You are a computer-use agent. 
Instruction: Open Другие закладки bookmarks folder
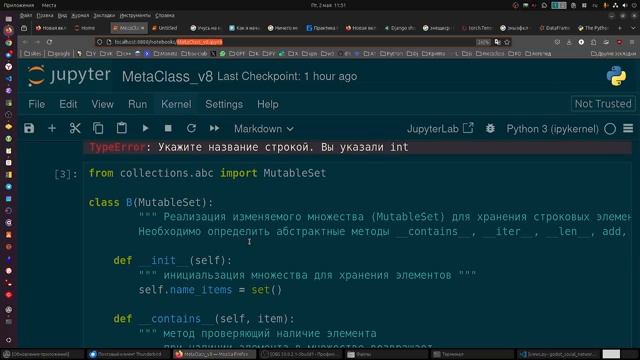click(x=613, y=53)
